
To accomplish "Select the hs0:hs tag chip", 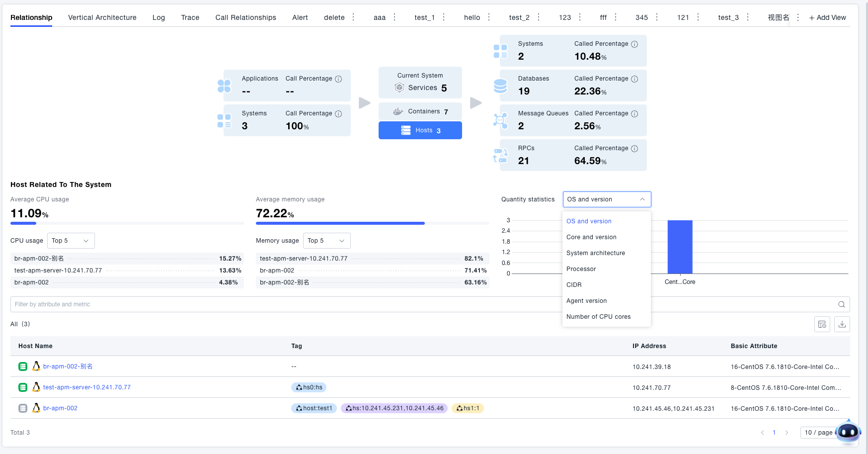I will pos(309,387).
